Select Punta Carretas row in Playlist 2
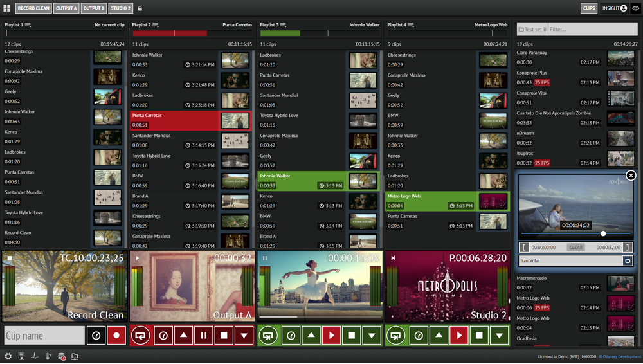The width and height of the screenshot is (643, 364). 191,121
